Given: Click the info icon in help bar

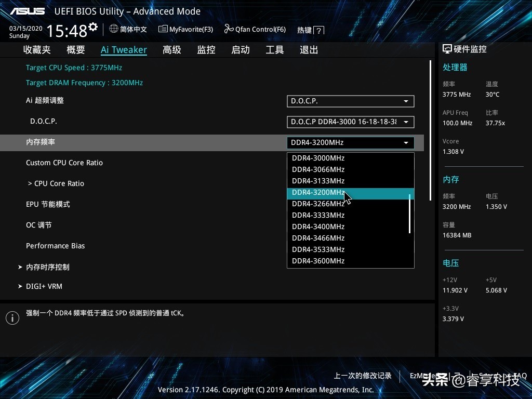Looking at the screenshot, I should click(12, 318).
